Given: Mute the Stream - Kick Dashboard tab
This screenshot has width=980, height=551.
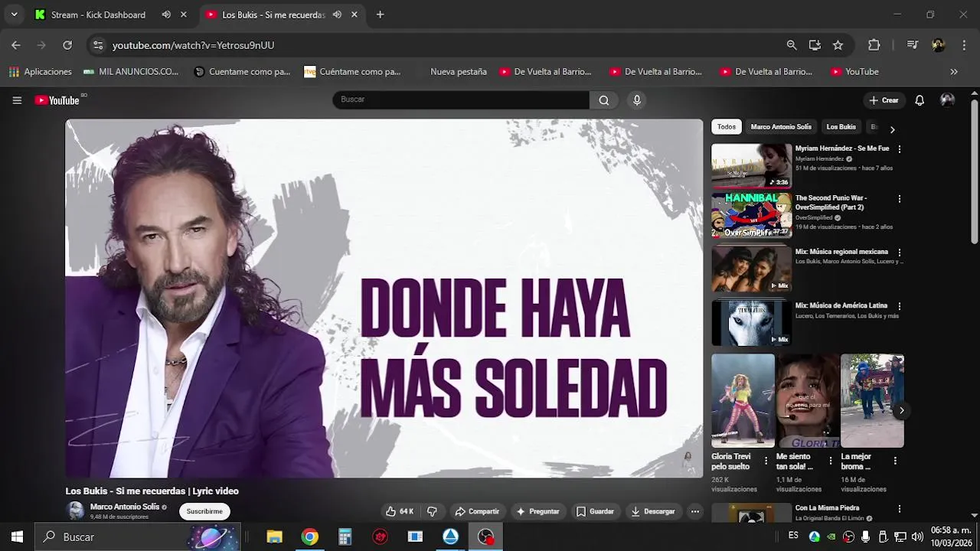Looking at the screenshot, I should [x=166, y=15].
